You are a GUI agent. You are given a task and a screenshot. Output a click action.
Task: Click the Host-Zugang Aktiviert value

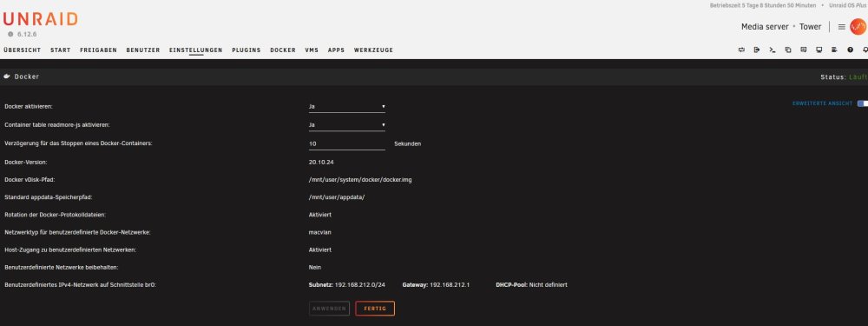[320, 249]
